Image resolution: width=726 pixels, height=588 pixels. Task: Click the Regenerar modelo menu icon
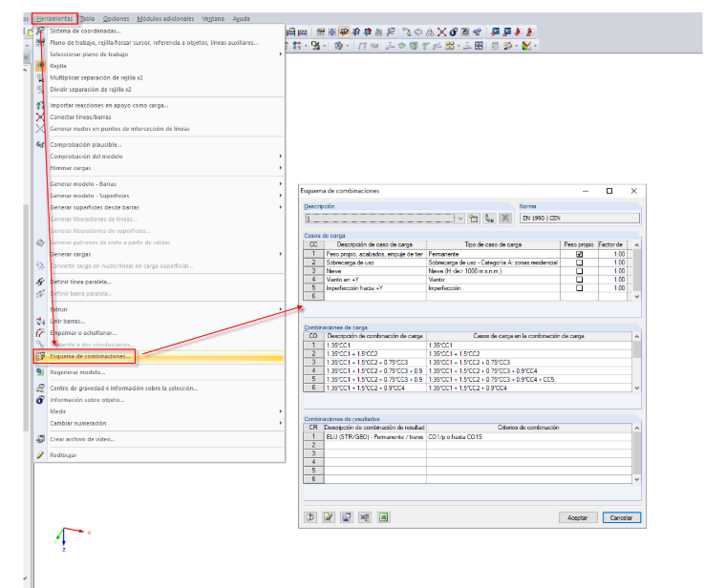tap(41, 372)
